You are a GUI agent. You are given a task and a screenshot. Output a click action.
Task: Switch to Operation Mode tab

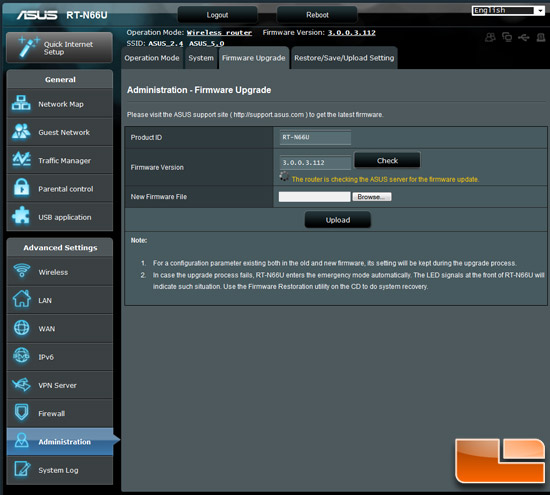tap(152, 58)
